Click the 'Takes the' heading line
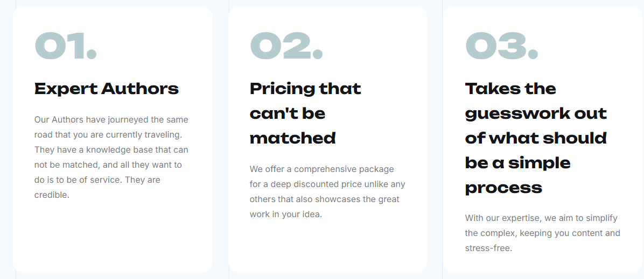 click(510, 89)
